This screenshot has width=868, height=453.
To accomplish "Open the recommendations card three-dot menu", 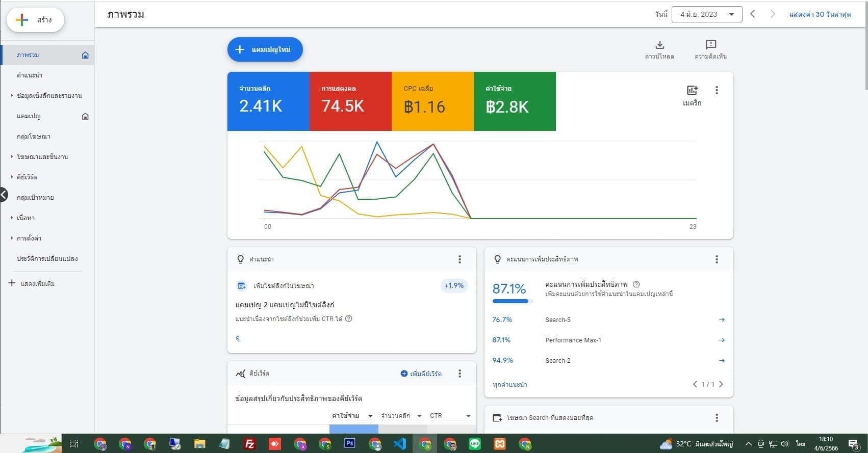I will tap(459, 259).
